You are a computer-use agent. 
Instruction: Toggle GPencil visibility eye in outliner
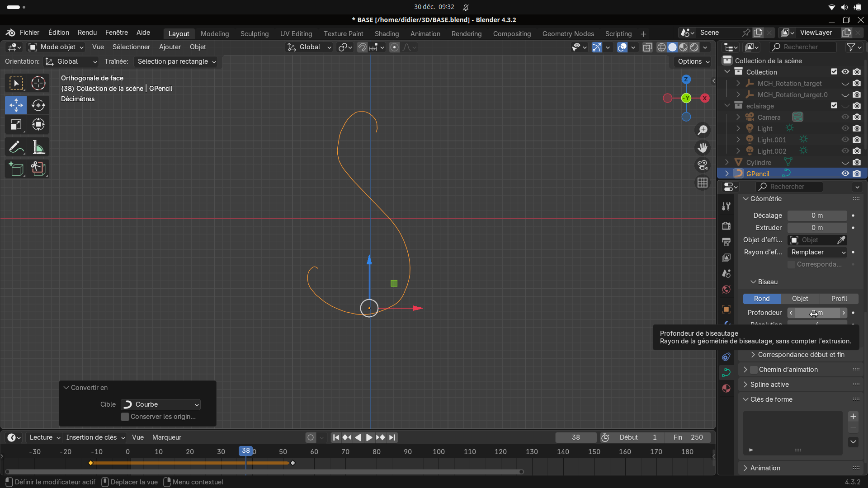[x=845, y=174]
